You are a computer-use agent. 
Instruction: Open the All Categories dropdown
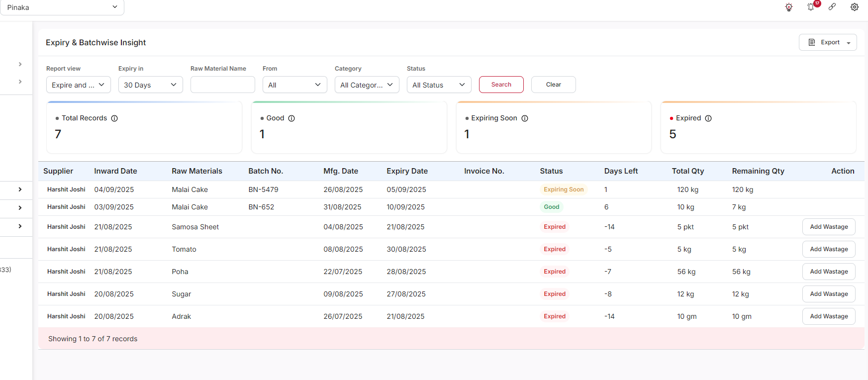[367, 85]
